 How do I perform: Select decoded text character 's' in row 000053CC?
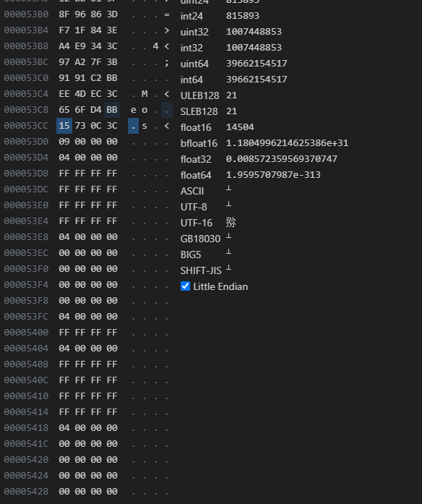[145, 126]
